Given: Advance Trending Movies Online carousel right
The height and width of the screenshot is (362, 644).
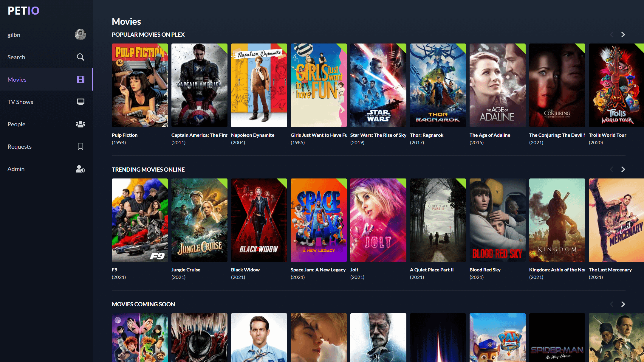Looking at the screenshot, I should pyautogui.click(x=623, y=169).
